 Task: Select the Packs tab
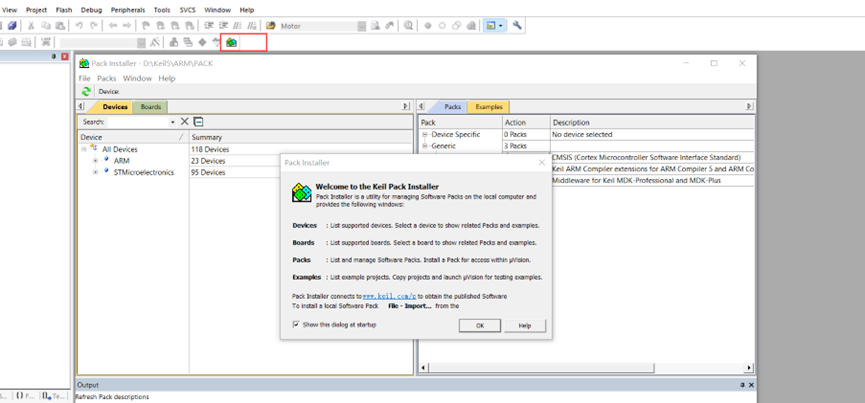(x=452, y=107)
